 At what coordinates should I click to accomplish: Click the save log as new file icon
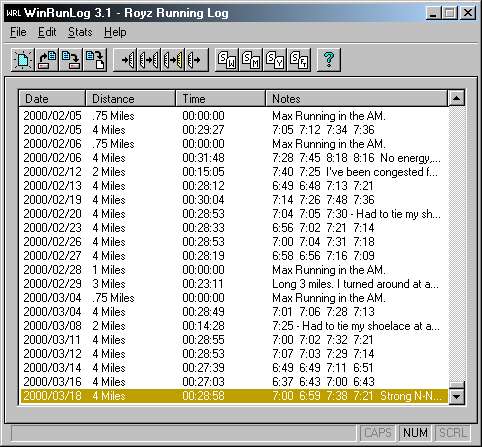(x=95, y=60)
